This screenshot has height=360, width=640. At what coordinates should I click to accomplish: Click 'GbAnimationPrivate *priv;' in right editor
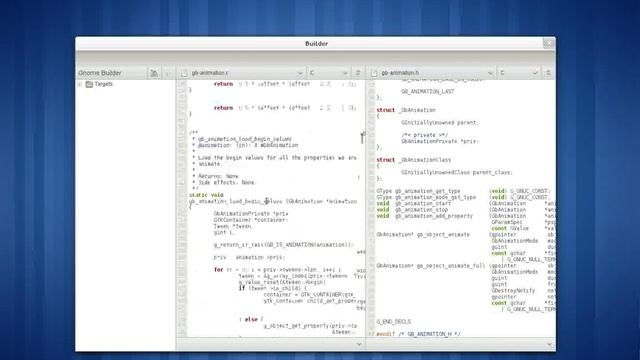(440, 141)
